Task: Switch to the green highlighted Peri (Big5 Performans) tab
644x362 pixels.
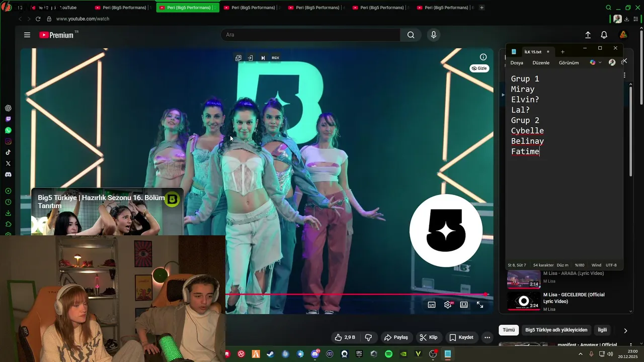Action: click(188, 8)
